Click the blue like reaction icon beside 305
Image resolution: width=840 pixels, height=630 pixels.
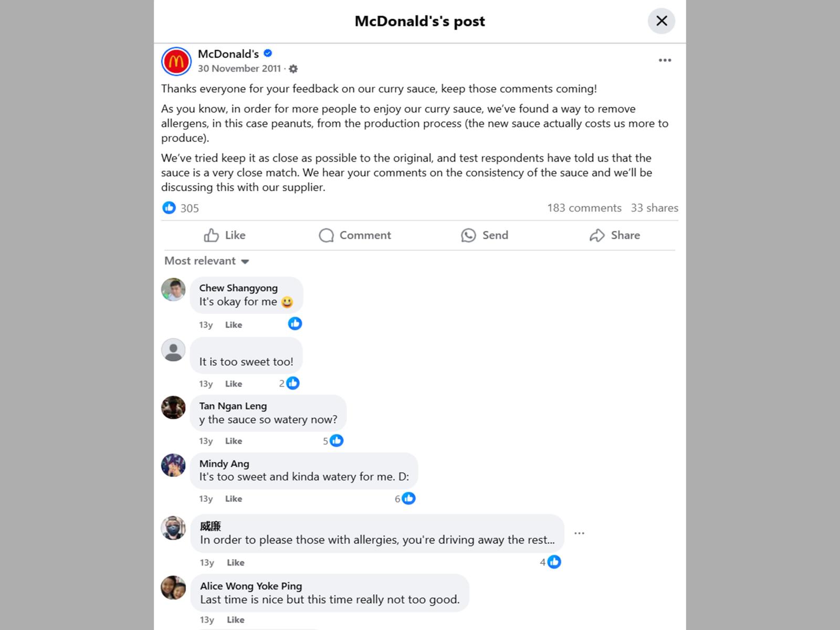click(x=169, y=208)
